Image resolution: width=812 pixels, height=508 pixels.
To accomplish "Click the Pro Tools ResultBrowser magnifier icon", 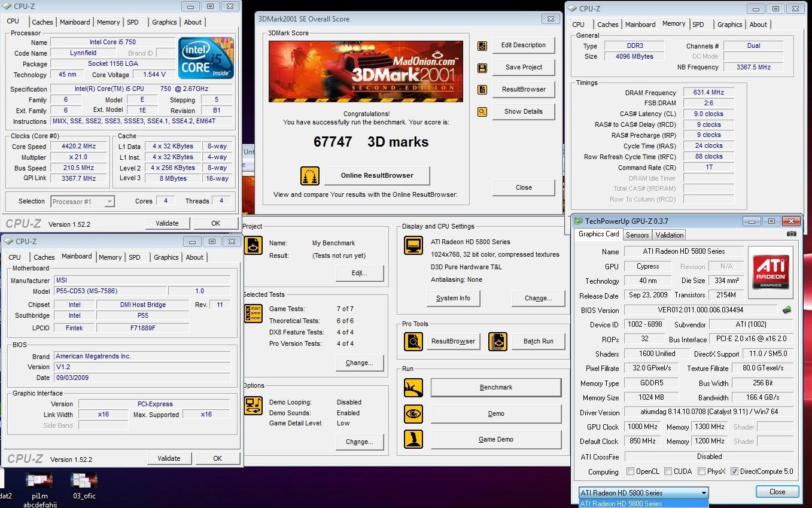I will pos(413,342).
